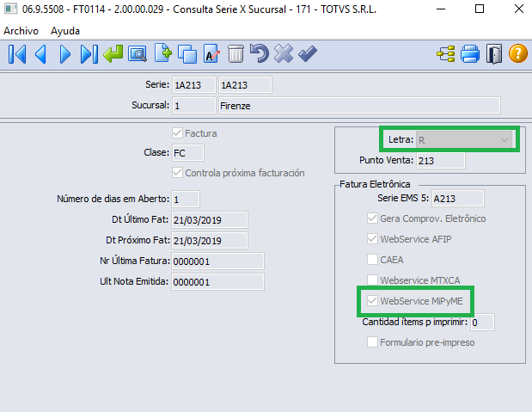Close the Consulta Serie X Sucursal window

[519, 9]
